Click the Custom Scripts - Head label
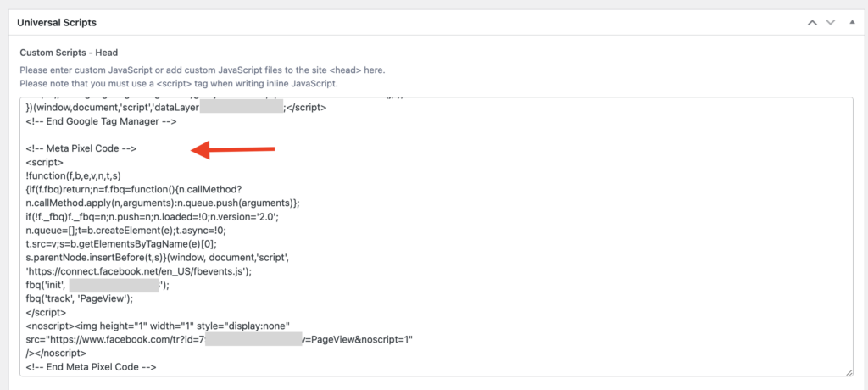The image size is (868, 390). pyautogui.click(x=69, y=53)
